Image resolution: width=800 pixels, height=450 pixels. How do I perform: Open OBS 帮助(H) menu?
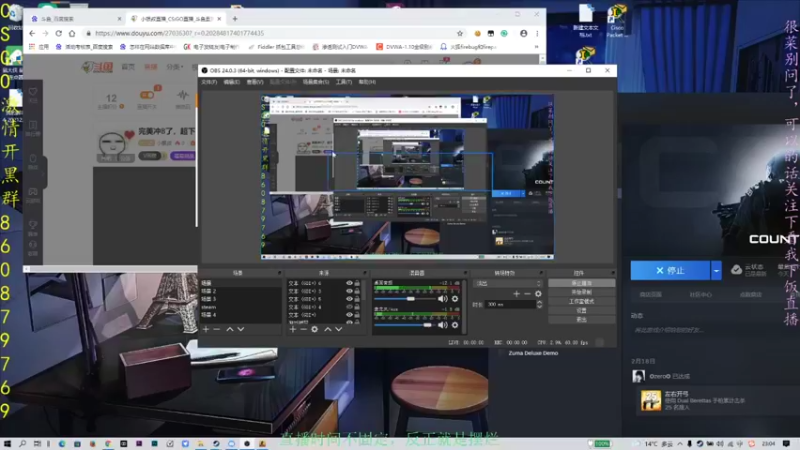(x=367, y=82)
